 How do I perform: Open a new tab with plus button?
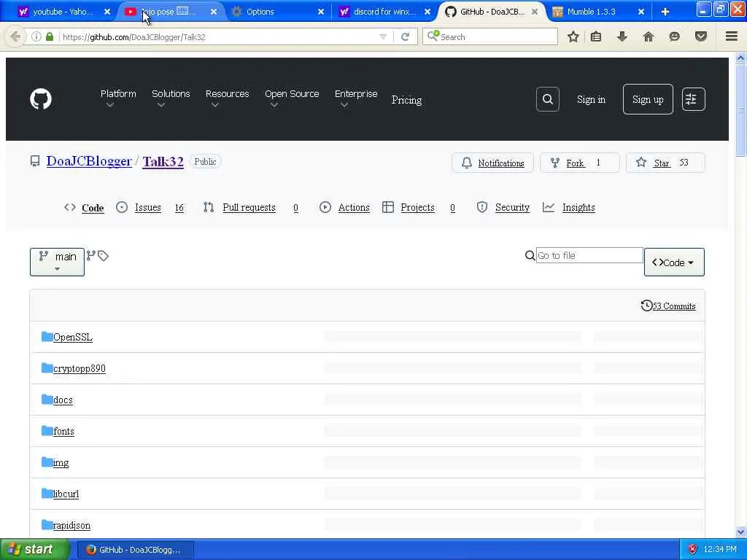pos(665,12)
